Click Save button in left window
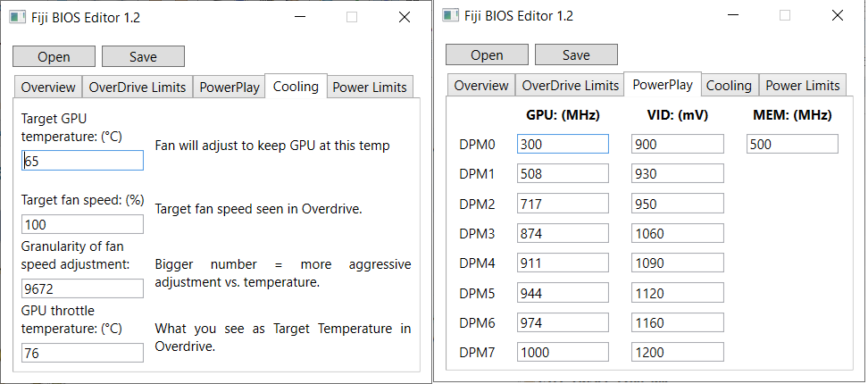868x384 pixels. coord(143,56)
